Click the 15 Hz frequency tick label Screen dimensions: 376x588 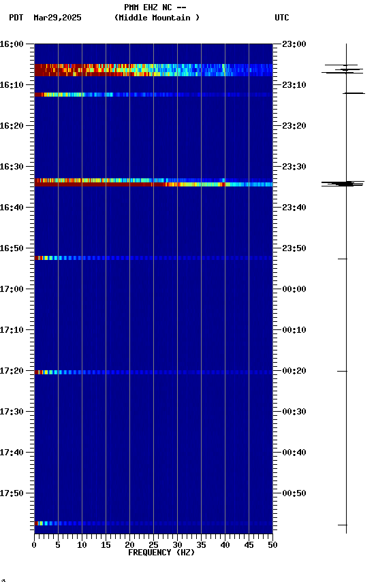[106, 545]
